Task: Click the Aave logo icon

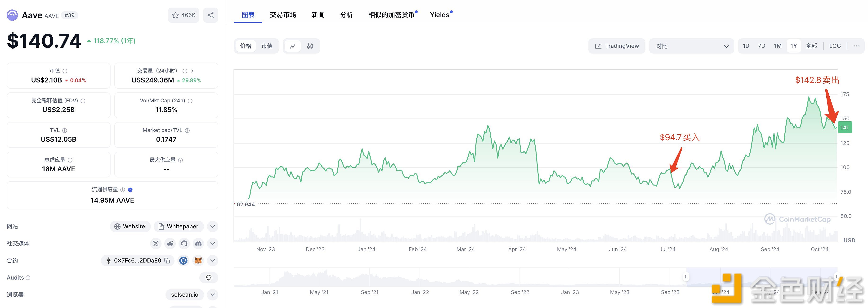Action: [13, 15]
